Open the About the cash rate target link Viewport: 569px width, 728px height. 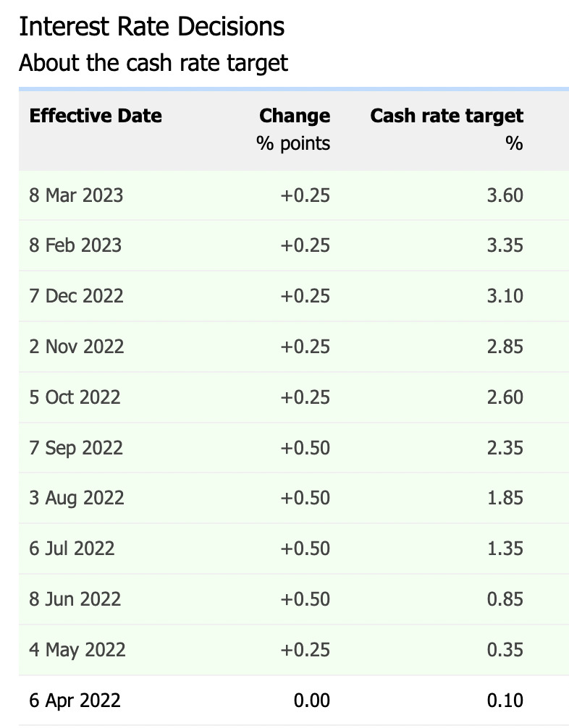153,63
